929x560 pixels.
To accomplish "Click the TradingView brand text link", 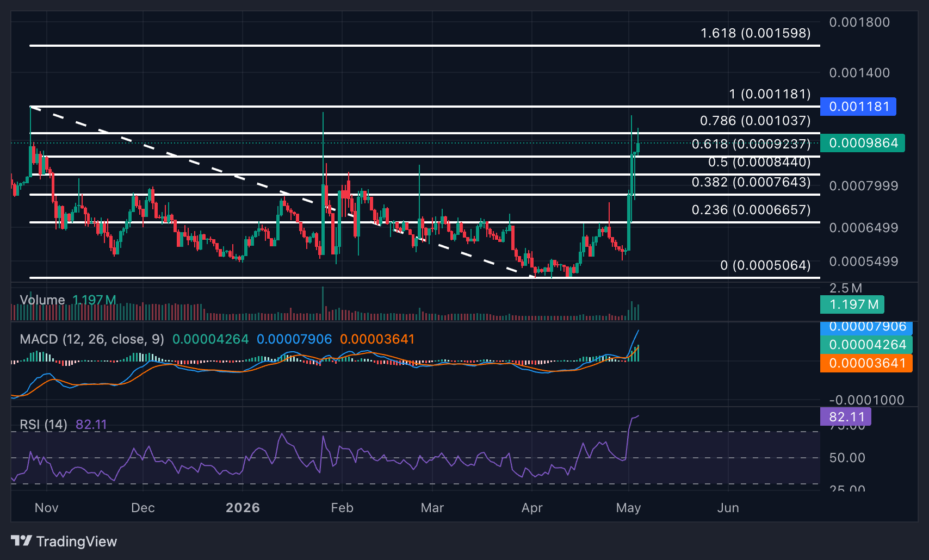I will tap(77, 542).
